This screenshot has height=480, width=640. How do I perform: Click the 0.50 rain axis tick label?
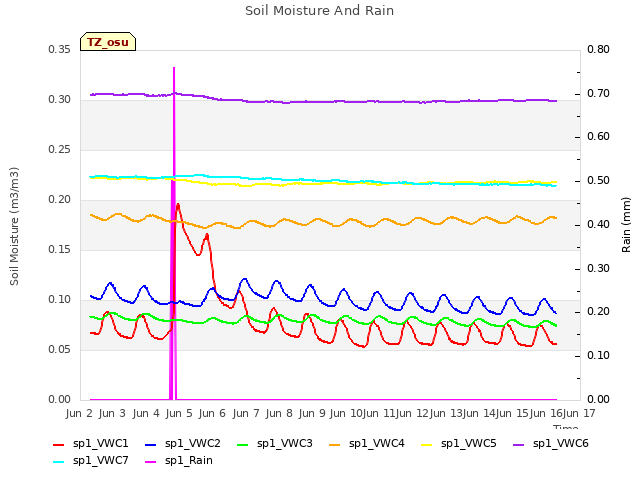pos(598,180)
